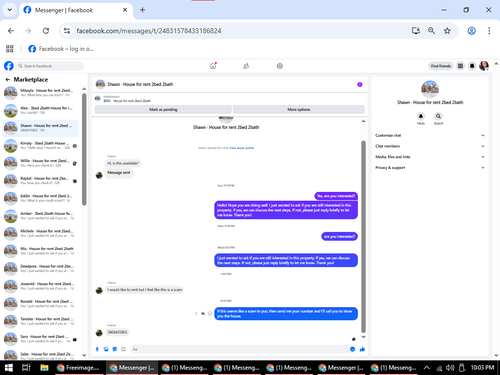The width and height of the screenshot is (500, 375).
Task: Choose a GIF icon
Action: 123,349
